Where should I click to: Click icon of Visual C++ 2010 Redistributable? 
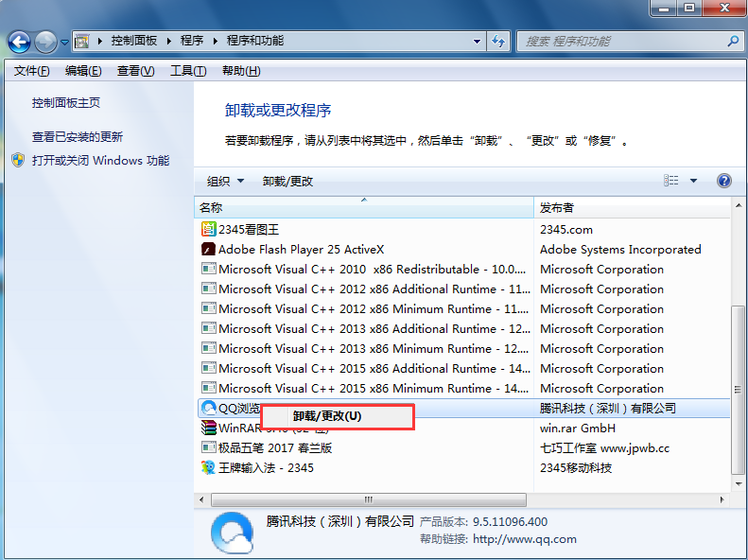pyautogui.click(x=208, y=269)
